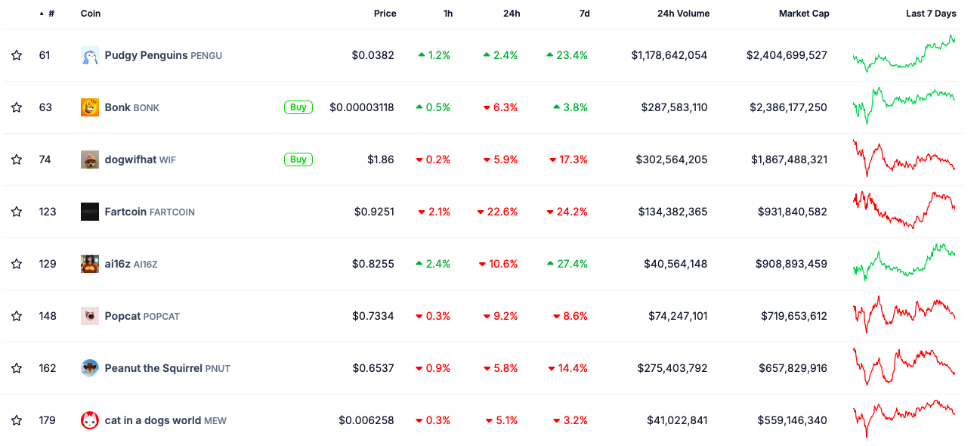The image size is (980, 446).
Task: Click the Price column header
Action: click(385, 13)
